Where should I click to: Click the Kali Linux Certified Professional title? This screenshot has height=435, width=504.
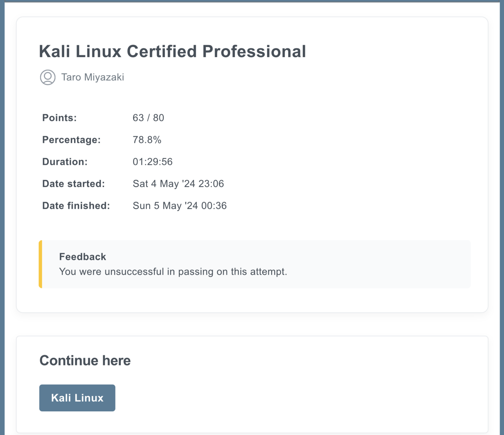pyautogui.click(x=172, y=51)
